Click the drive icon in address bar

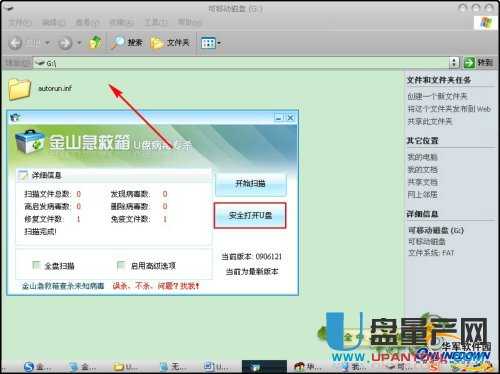pos(40,62)
